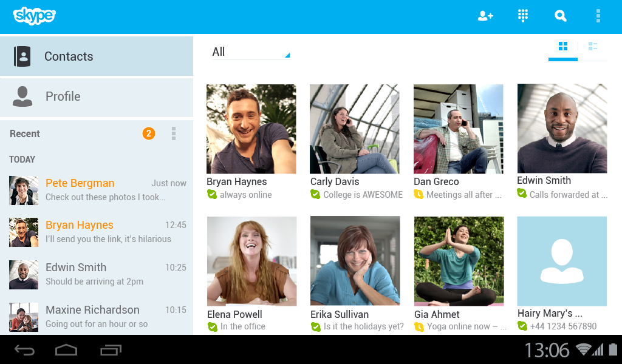Viewport: 622px width, 364px height.
Task: Select Erika Sullivan's contact photo
Action: (x=355, y=261)
